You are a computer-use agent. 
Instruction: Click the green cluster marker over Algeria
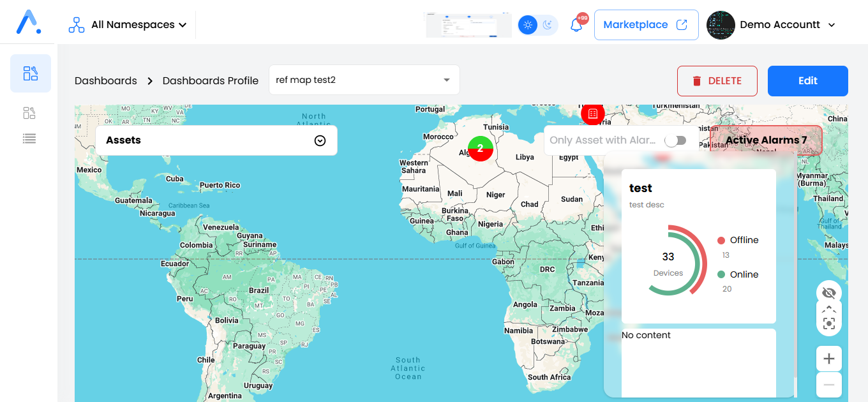pos(481,148)
